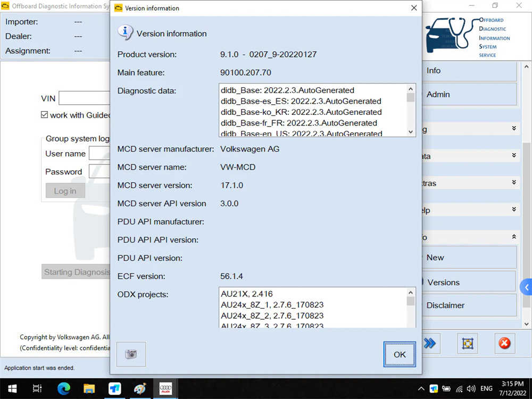
Task: Switch to the Audi ODIS taskbar app
Action: tap(165, 388)
